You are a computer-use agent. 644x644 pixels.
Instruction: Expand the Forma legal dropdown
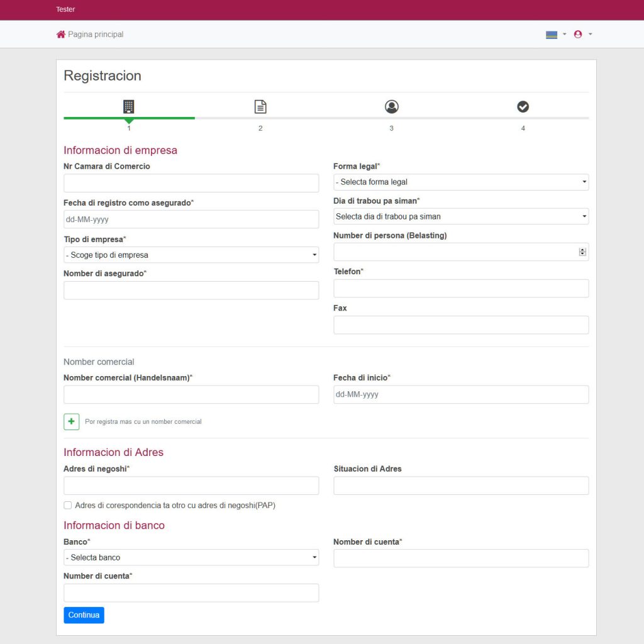pos(461,182)
